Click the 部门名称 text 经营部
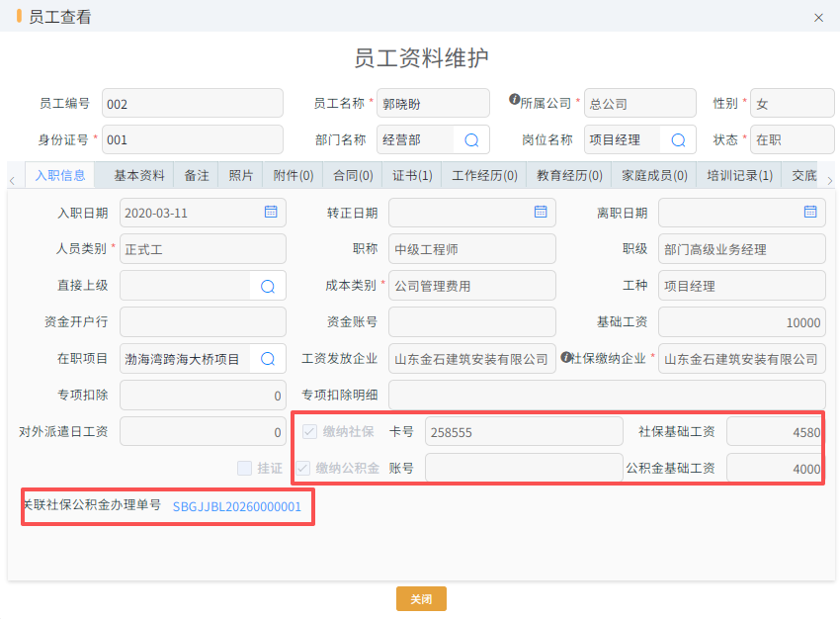 [x=402, y=140]
